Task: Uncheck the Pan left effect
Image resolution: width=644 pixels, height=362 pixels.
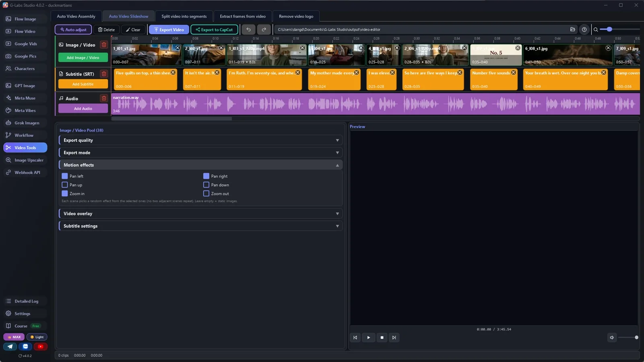Action: (x=64, y=176)
